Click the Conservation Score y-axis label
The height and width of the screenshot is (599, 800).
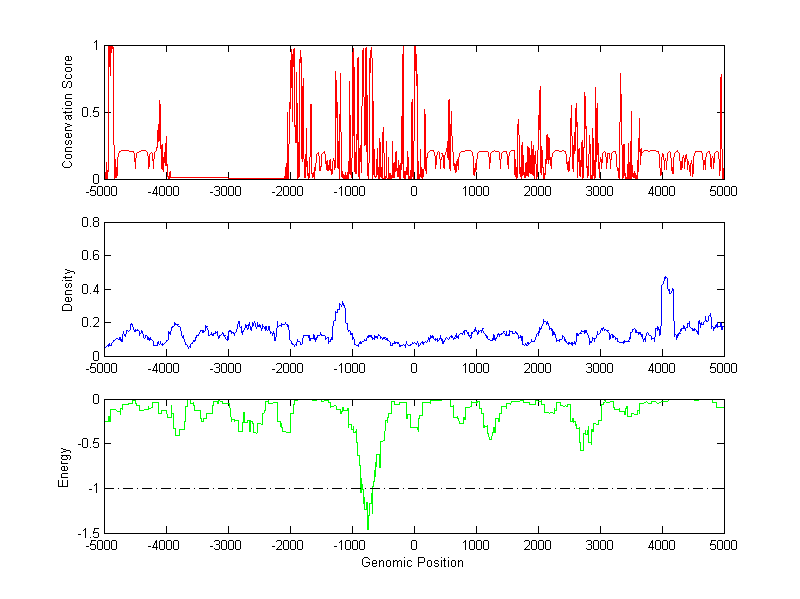pos(68,112)
